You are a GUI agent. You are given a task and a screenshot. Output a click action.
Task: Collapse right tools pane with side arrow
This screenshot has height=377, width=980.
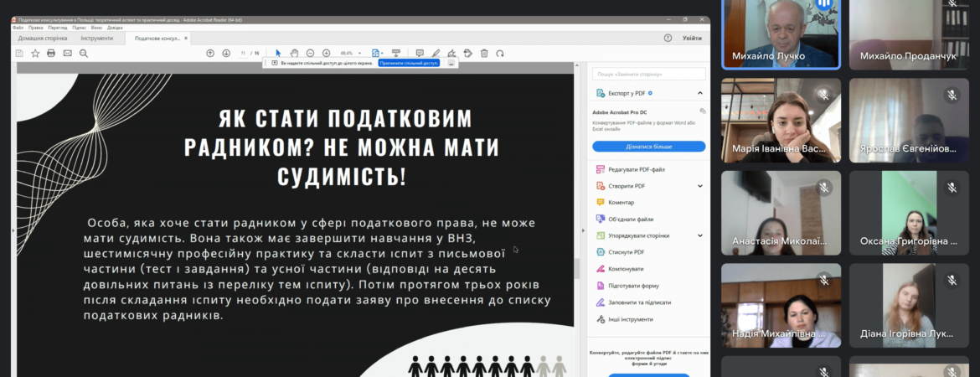point(583,230)
